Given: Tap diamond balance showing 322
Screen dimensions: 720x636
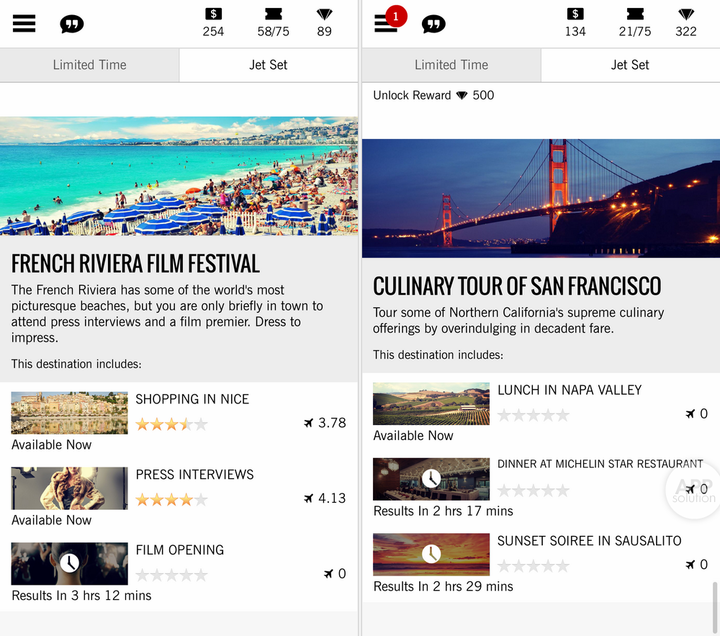Looking at the screenshot, I should coord(685,23).
